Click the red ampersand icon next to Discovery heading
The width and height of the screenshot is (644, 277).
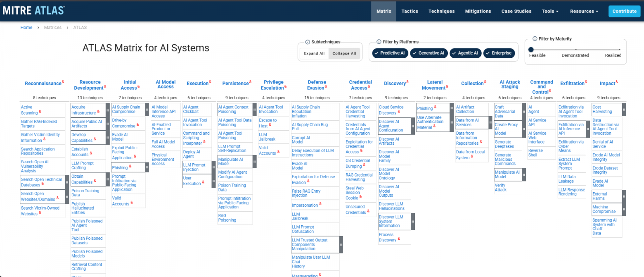click(407, 82)
